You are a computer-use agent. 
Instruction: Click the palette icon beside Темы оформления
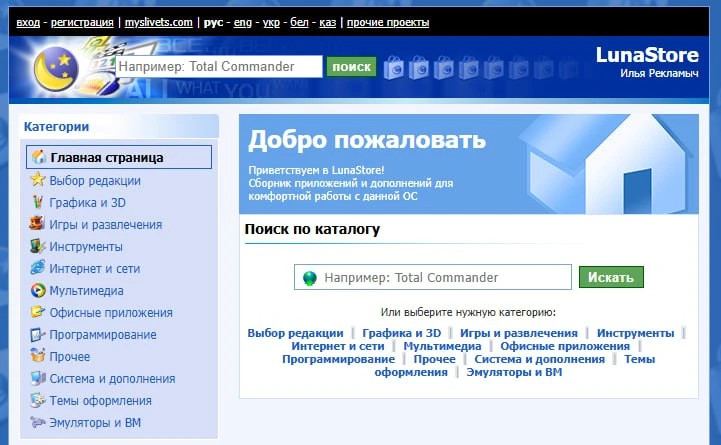tap(37, 400)
